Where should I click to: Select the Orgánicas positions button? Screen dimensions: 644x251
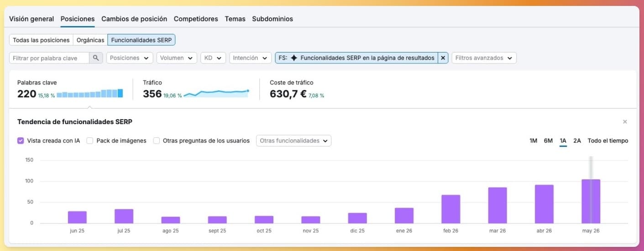[x=90, y=40]
